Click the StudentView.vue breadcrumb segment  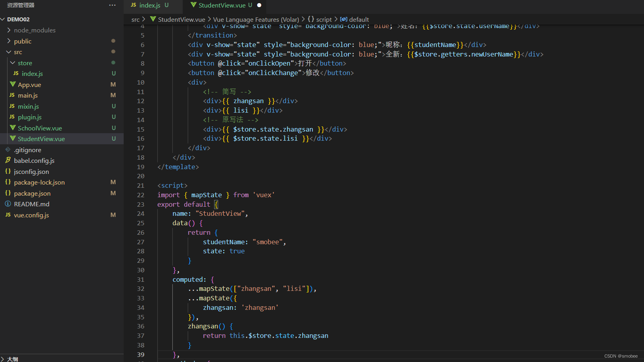pos(182,19)
